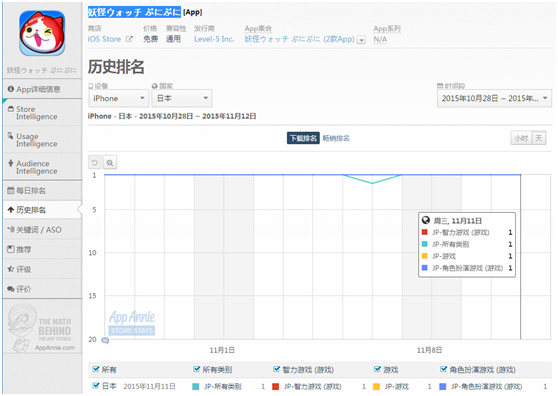Click blue swatch for JP-角色扮演游戏 in legend row
This screenshot has width=558, height=396.
(443, 386)
